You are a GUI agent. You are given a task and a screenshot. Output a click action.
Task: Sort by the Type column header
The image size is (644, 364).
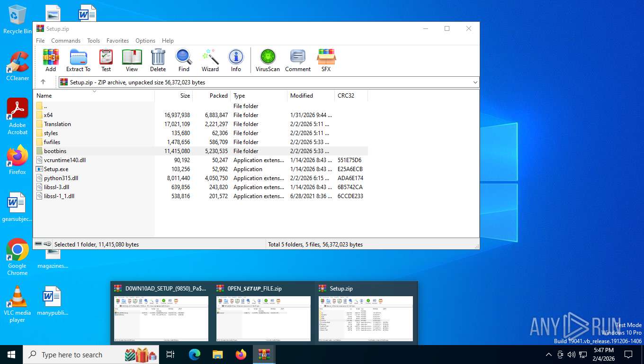coord(259,96)
